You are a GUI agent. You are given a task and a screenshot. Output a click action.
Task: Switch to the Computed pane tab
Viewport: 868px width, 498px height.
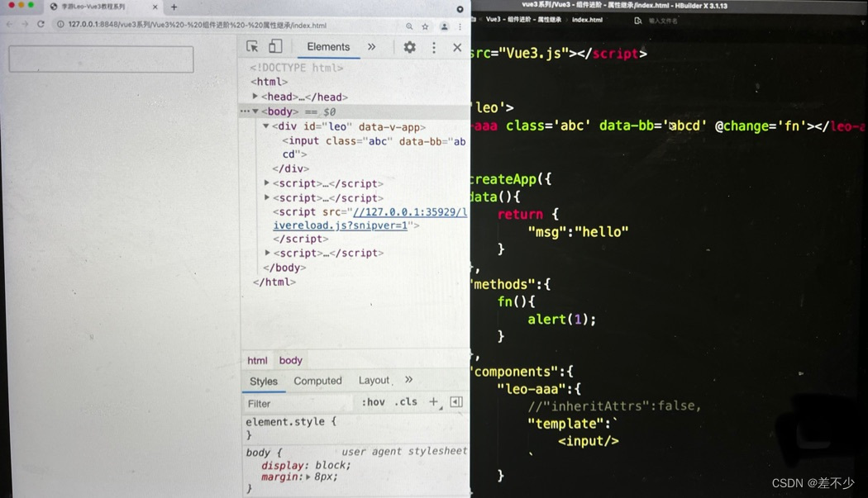pos(317,381)
